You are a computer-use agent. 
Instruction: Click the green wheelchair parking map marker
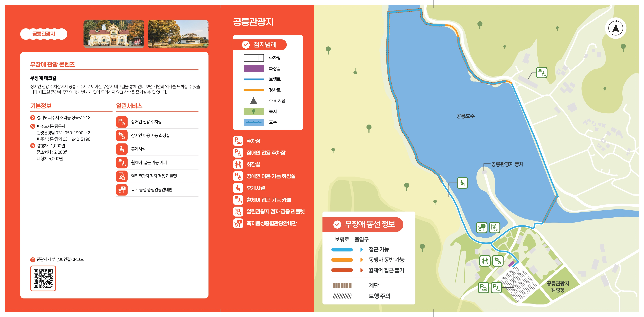pyautogui.click(x=497, y=288)
